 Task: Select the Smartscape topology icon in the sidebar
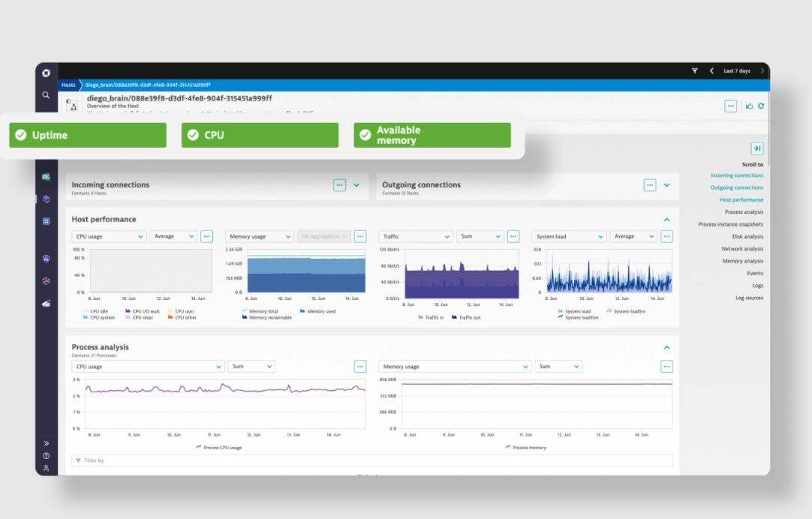click(x=46, y=199)
